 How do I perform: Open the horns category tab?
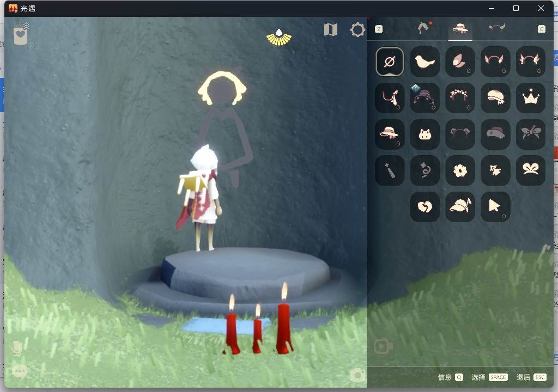click(496, 28)
